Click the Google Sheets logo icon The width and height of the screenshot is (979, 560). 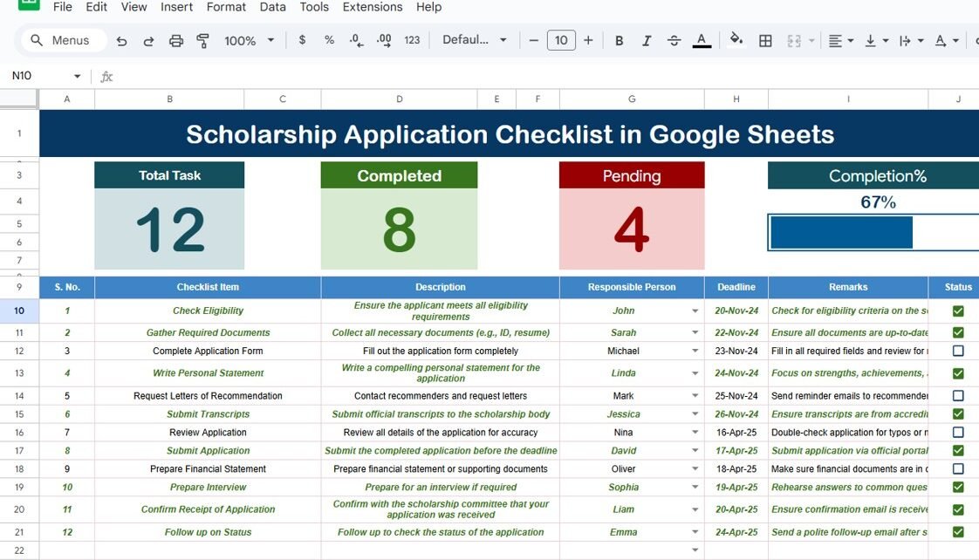pyautogui.click(x=29, y=5)
